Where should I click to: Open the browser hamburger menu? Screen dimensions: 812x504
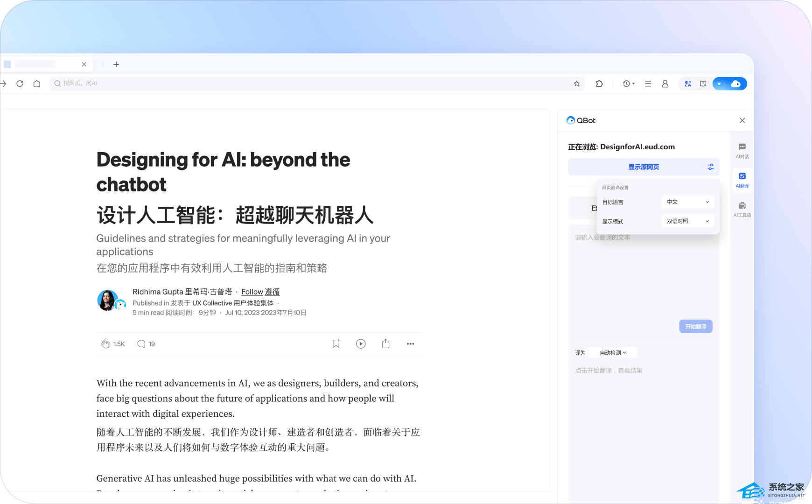[x=648, y=84]
